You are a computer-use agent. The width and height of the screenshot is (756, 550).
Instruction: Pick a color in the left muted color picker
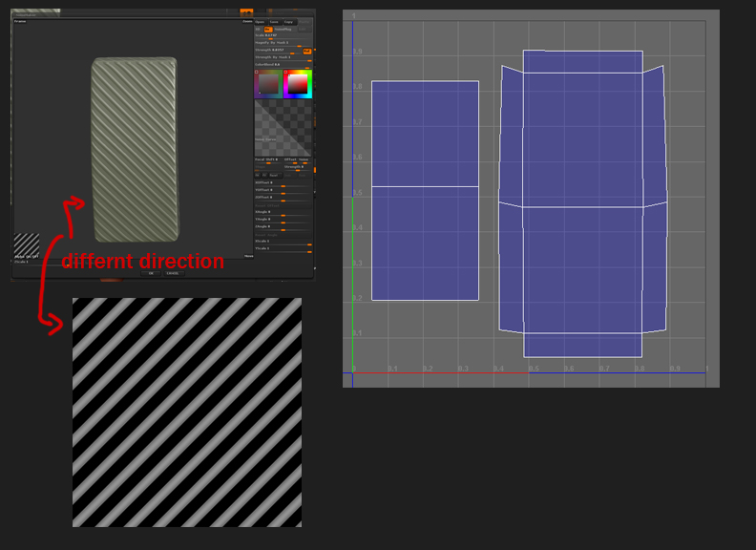(268, 84)
